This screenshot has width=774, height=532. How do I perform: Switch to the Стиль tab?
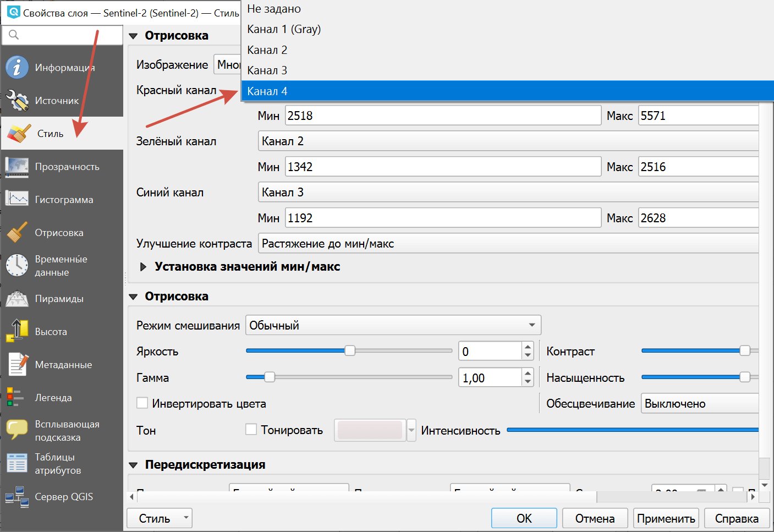point(17,133)
